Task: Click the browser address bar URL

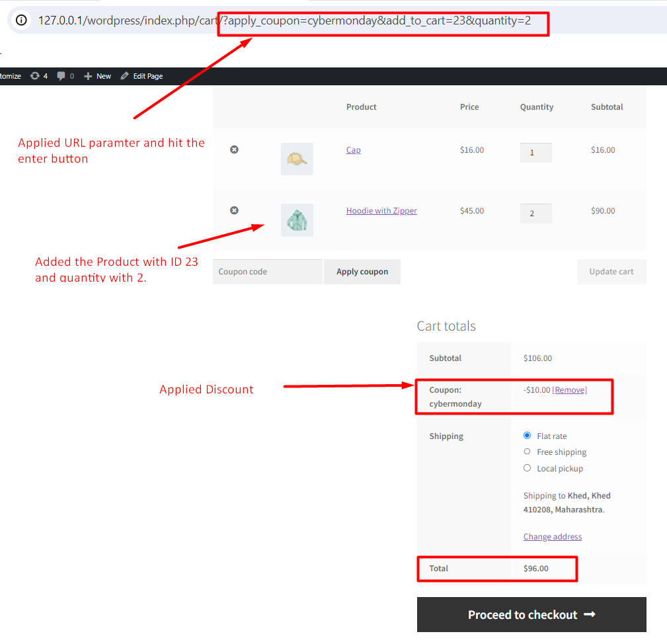Action: [284, 20]
